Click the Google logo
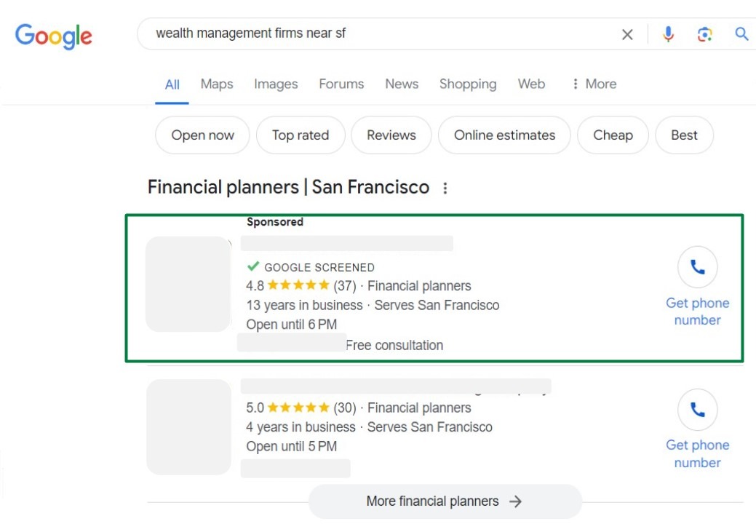Viewport: 756px width, 532px height. pos(54,35)
